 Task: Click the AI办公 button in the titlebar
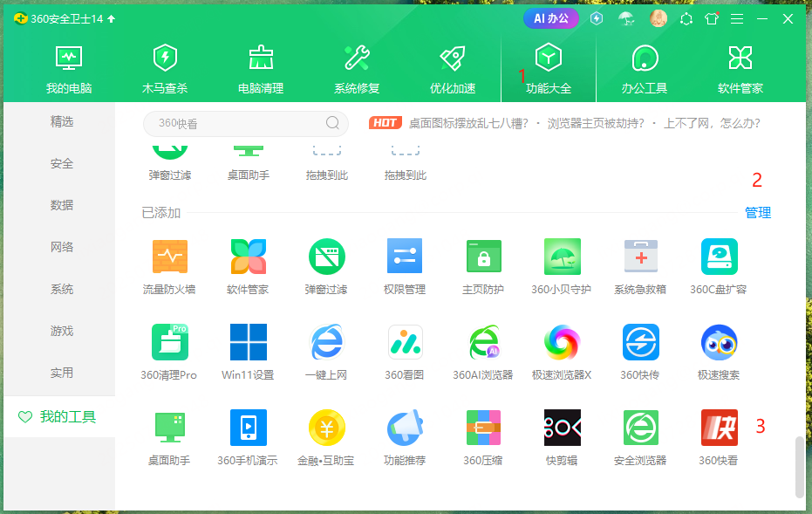coord(550,17)
